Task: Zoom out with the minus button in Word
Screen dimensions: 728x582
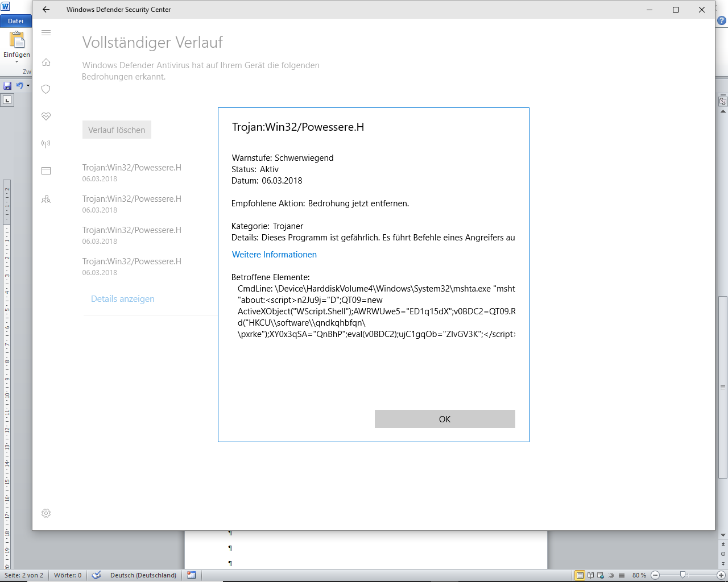Action: (x=655, y=575)
